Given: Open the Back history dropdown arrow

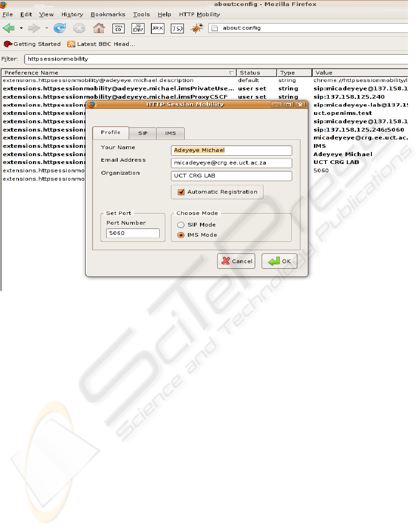Looking at the screenshot, I should point(21,29).
